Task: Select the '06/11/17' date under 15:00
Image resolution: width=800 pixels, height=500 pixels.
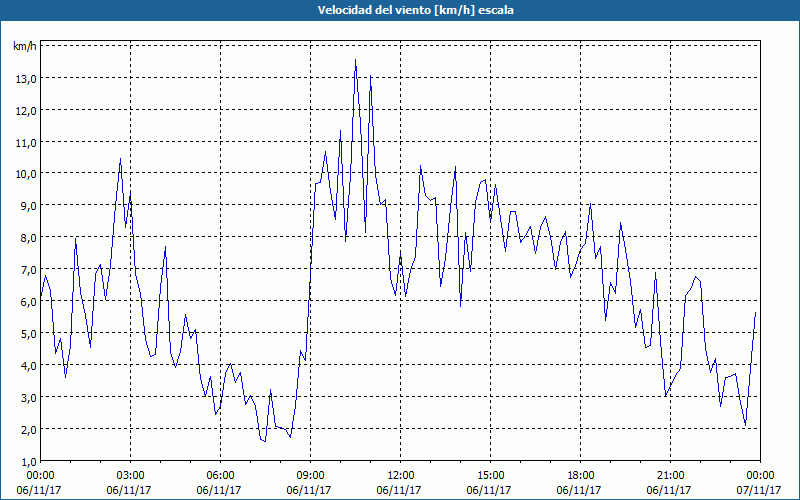Action: tap(489, 490)
